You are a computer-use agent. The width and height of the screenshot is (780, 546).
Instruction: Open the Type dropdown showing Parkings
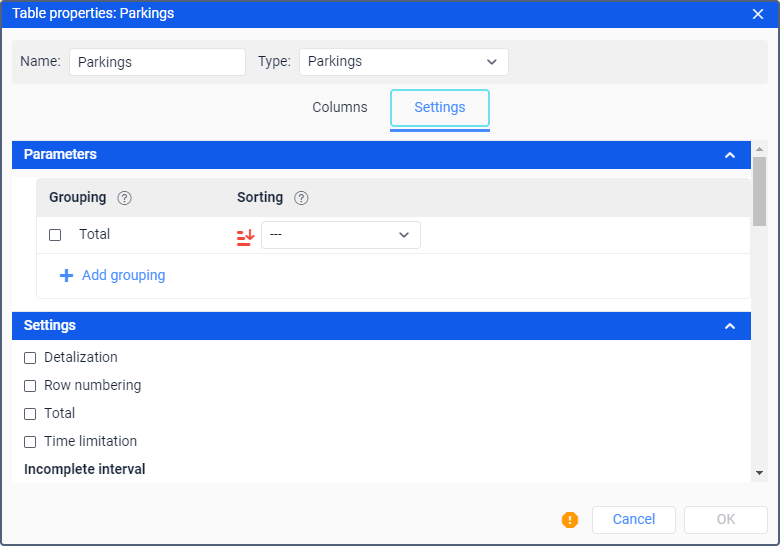[x=403, y=62]
